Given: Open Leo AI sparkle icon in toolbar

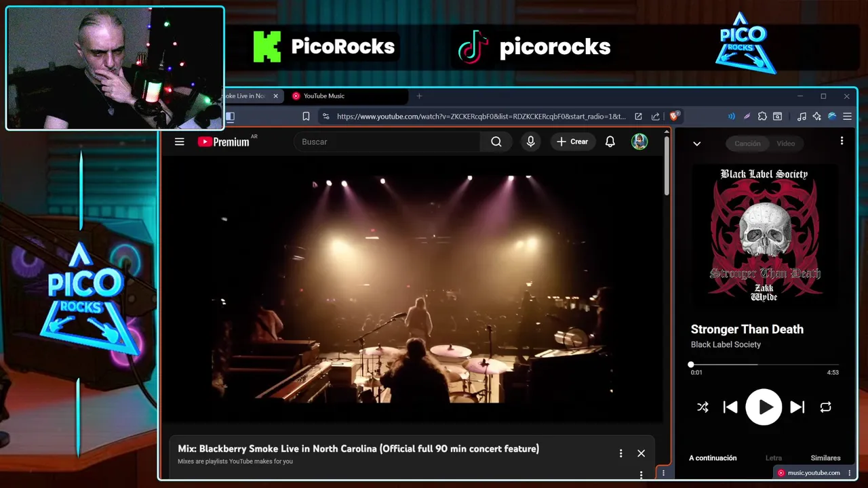Looking at the screenshot, I should click(x=816, y=117).
